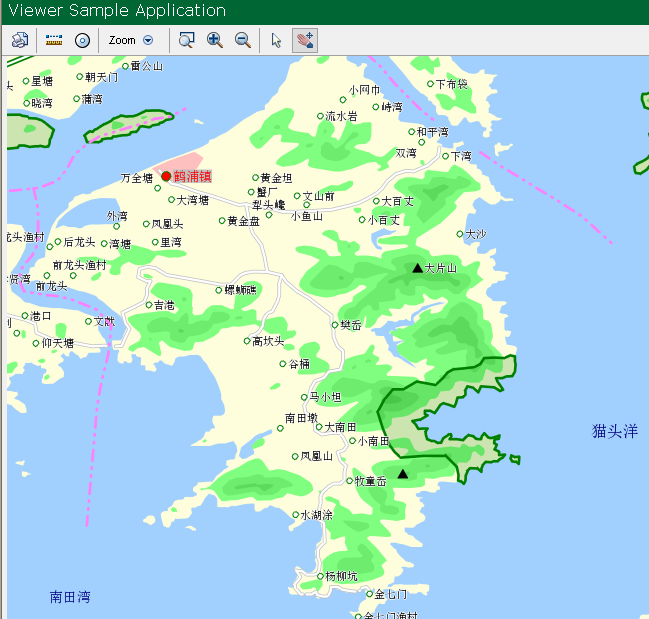649x619 pixels.
Task: Click the zoom out magnifier
Action: (242, 40)
